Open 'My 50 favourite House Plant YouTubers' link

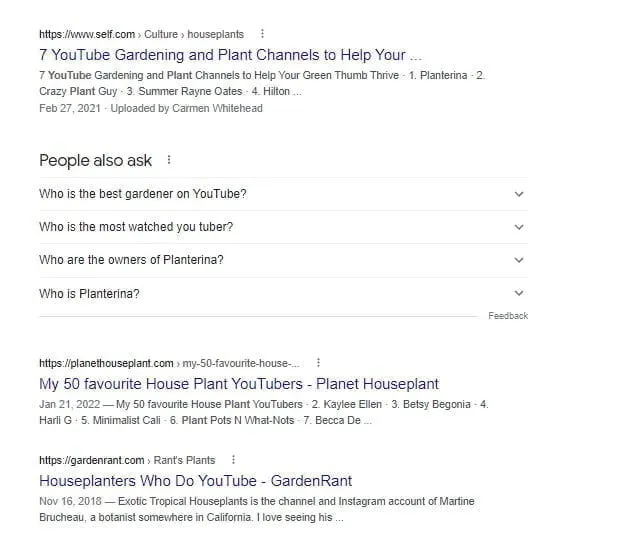[238, 383]
